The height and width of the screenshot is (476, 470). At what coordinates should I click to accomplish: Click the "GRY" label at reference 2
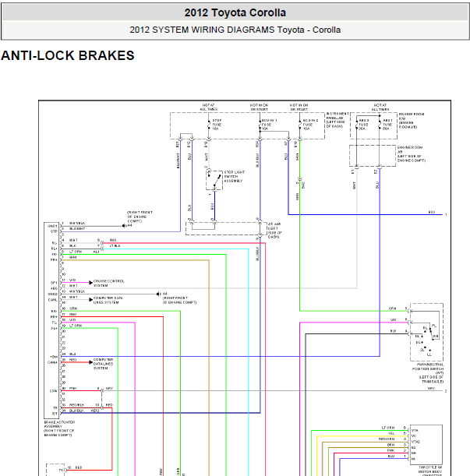click(431, 388)
